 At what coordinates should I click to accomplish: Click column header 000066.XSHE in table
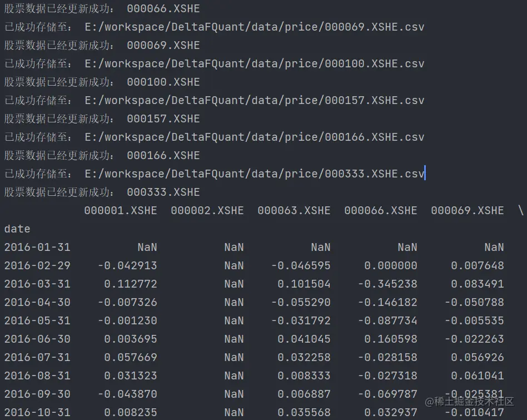[381, 210]
